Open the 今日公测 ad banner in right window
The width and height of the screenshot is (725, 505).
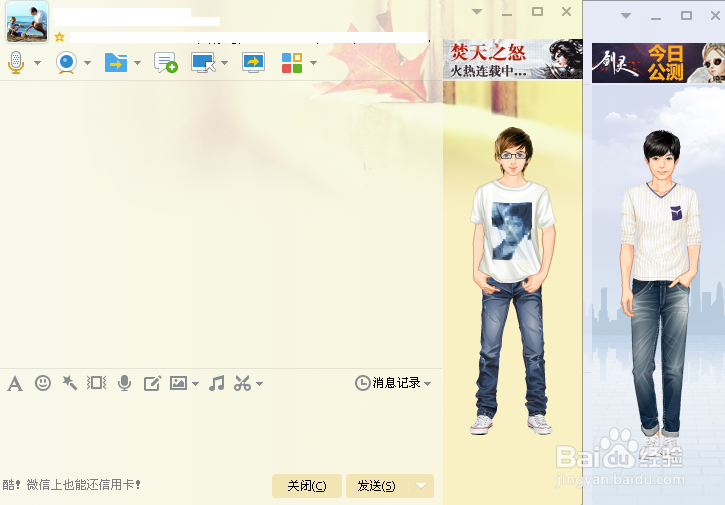click(x=658, y=63)
